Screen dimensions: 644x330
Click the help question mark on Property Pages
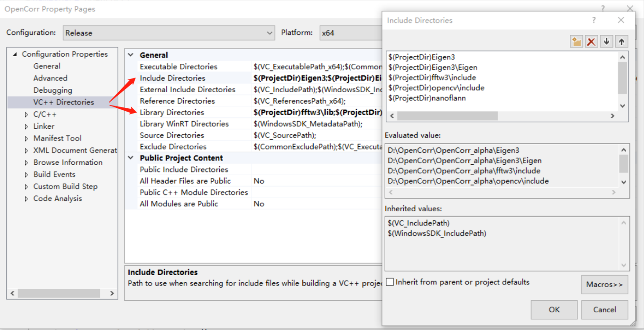click(602, 8)
